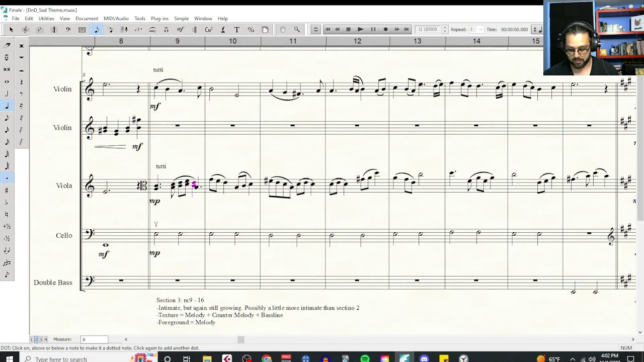Open the tempo note dropdown at toolbar end

point(538,30)
